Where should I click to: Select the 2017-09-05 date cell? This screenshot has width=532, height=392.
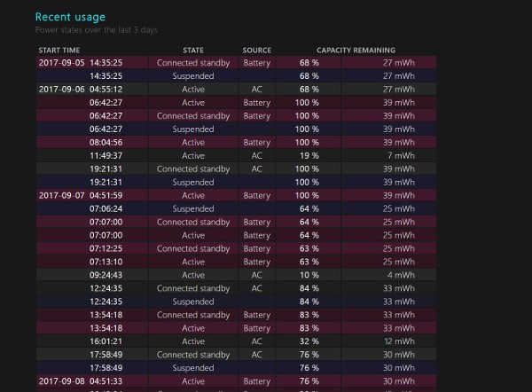(x=60, y=63)
